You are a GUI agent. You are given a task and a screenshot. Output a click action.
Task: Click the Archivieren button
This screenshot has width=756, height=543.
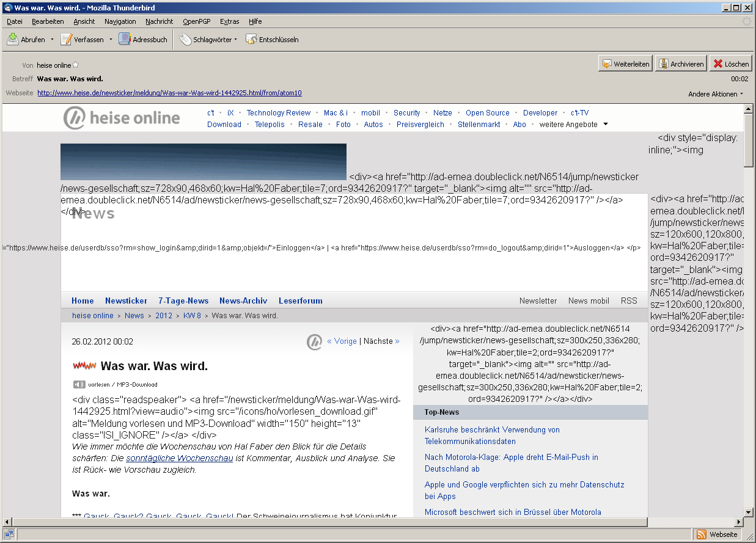(681, 64)
